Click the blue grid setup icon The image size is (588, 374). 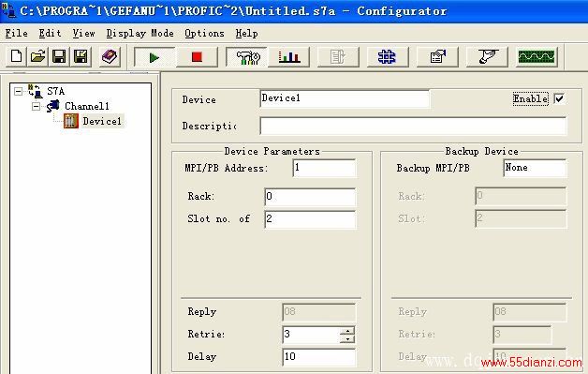[387, 57]
